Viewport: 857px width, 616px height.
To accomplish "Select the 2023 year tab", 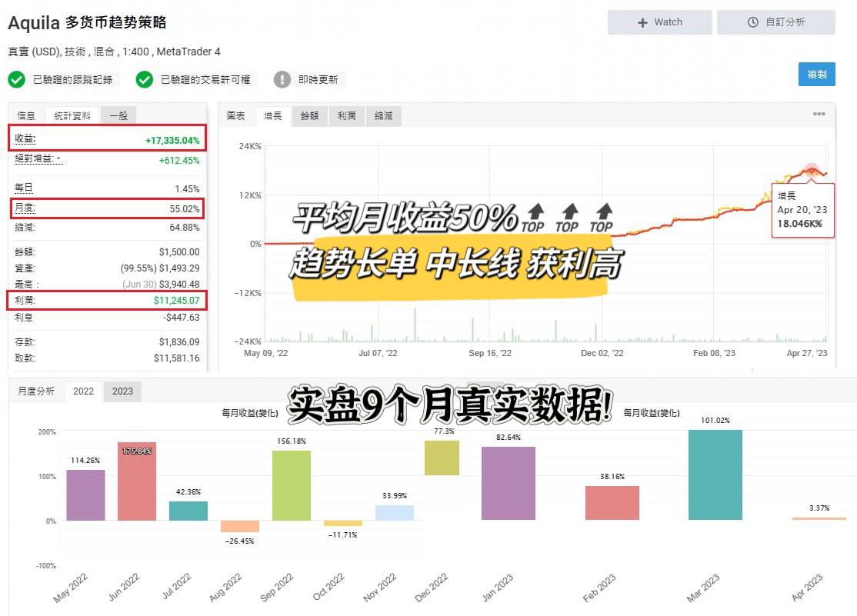I will (x=122, y=391).
